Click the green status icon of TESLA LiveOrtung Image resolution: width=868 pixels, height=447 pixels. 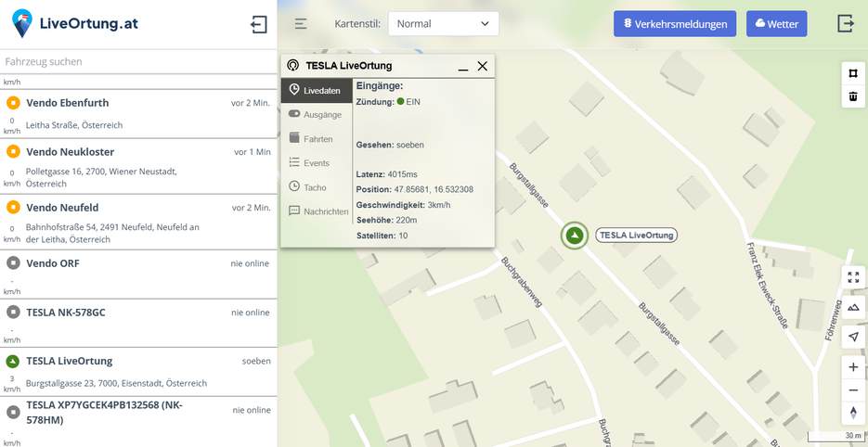click(13, 362)
